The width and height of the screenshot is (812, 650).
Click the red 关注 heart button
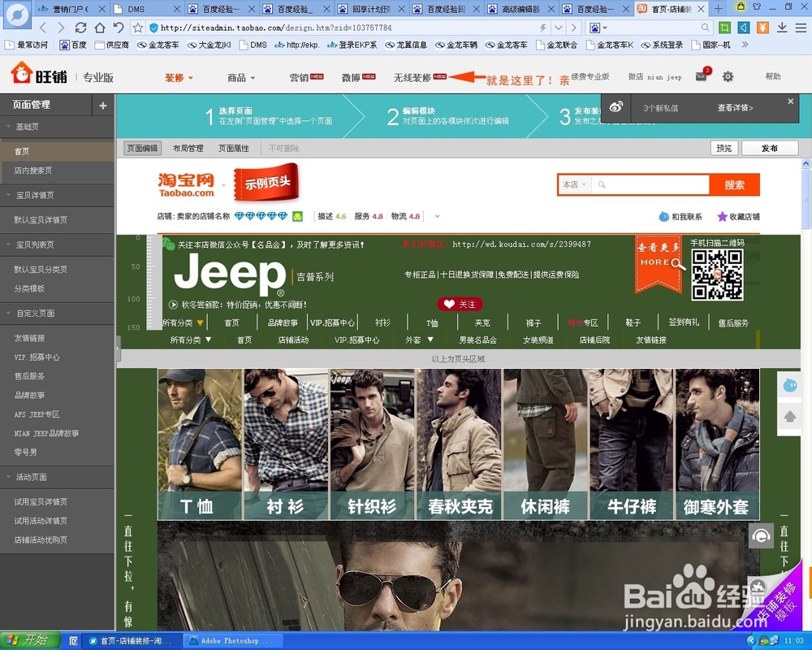(x=460, y=304)
